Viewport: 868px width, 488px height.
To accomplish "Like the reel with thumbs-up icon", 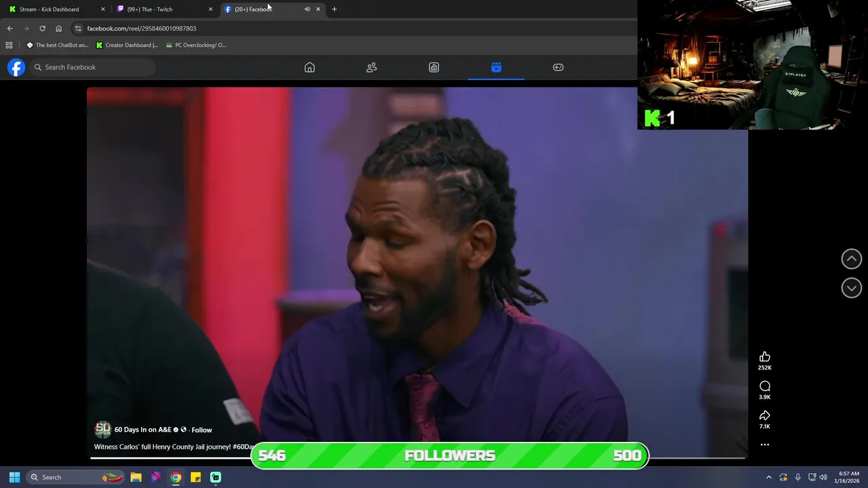I will 765,357.
